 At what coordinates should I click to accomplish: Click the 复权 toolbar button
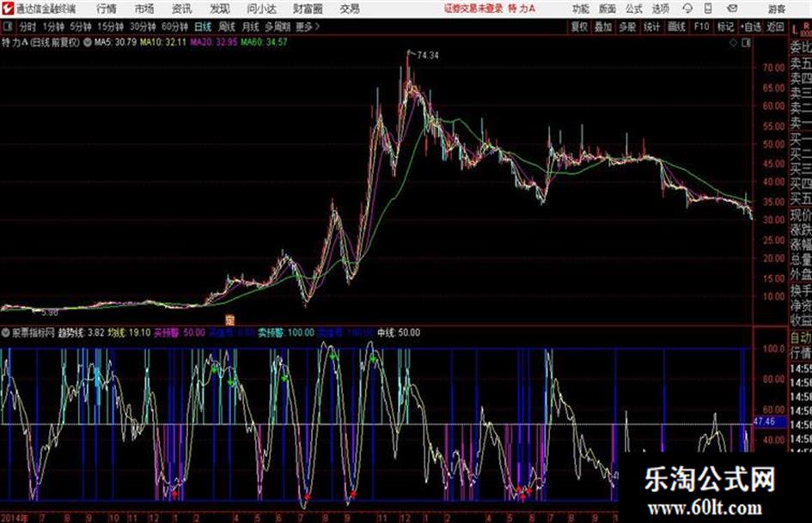pos(579,27)
